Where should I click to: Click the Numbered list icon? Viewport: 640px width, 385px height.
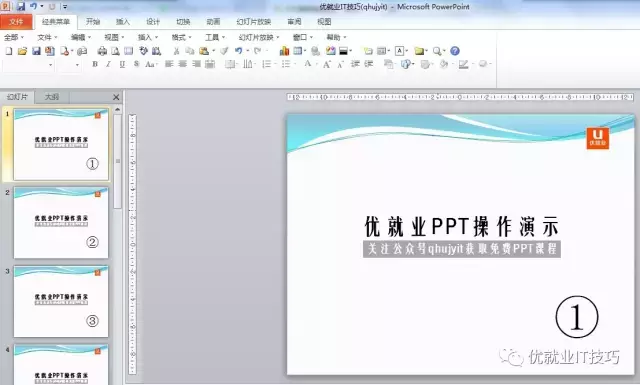pyautogui.click(x=267, y=64)
